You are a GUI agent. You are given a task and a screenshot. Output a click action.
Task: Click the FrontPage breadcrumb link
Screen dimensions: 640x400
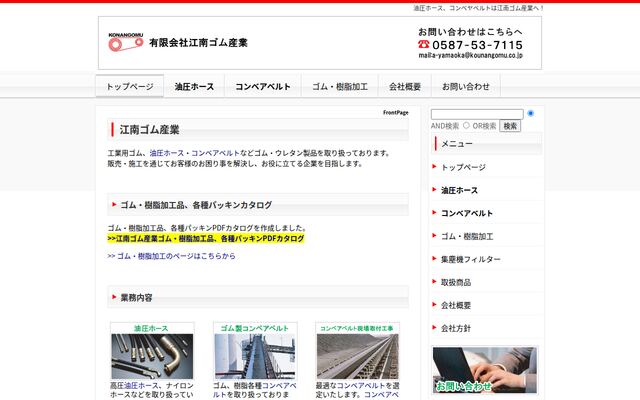pyautogui.click(x=396, y=113)
